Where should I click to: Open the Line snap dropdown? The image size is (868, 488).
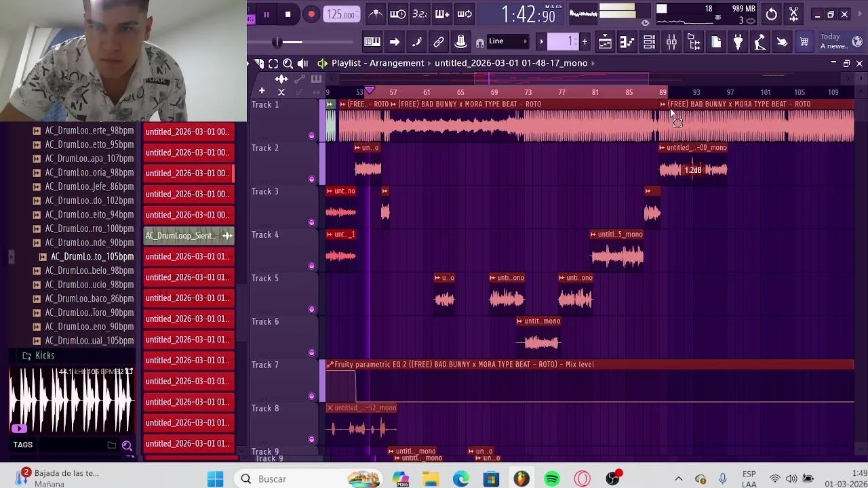509,42
